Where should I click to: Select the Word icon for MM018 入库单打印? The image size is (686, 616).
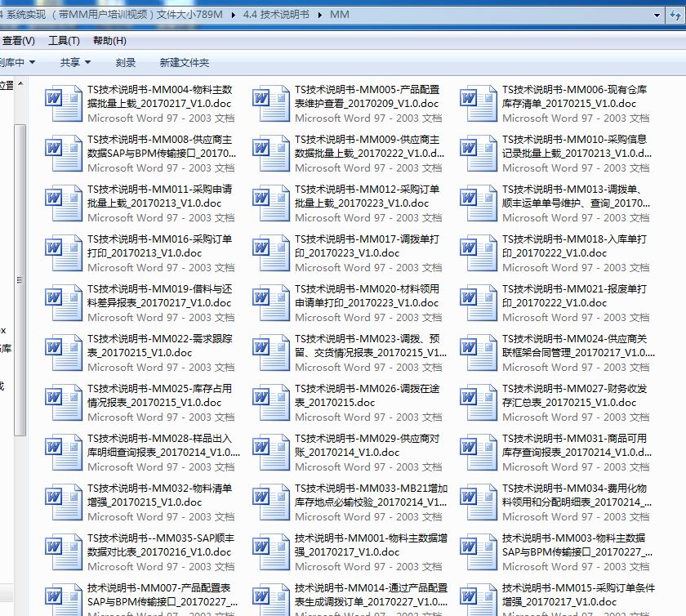479,253
